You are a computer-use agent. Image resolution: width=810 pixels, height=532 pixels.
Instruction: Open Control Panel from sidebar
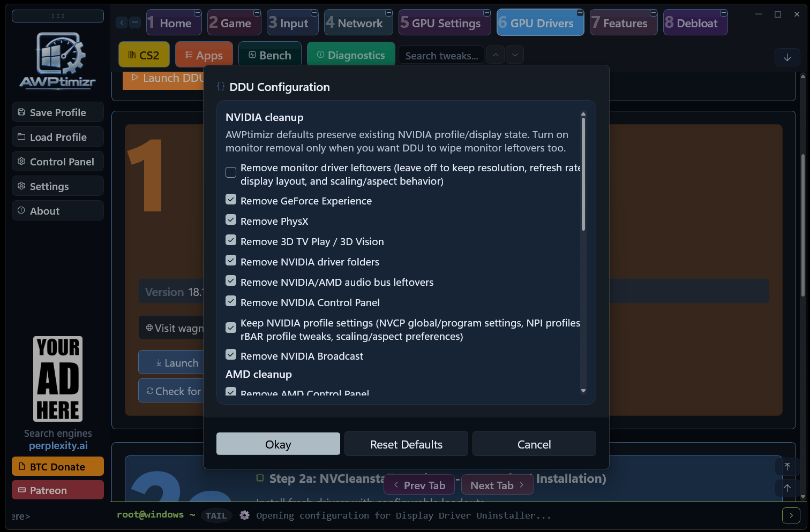pyautogui.click(x=58, y=162)
